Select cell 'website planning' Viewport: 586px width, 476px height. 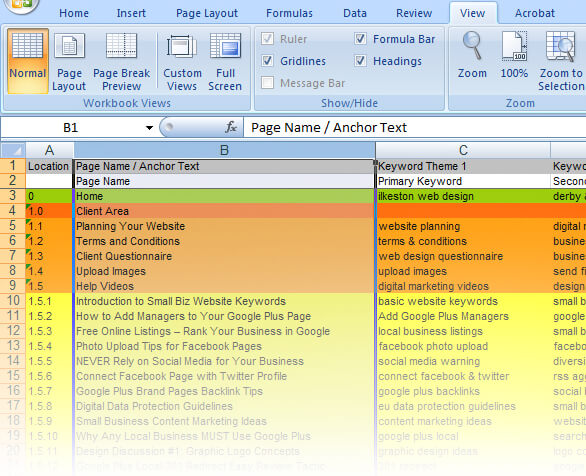463,226
